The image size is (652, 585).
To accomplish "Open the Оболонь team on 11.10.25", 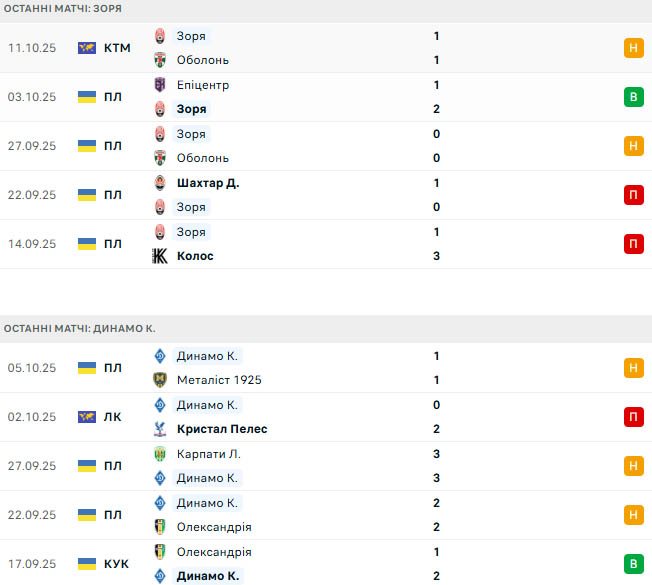I will coord(202,60).
